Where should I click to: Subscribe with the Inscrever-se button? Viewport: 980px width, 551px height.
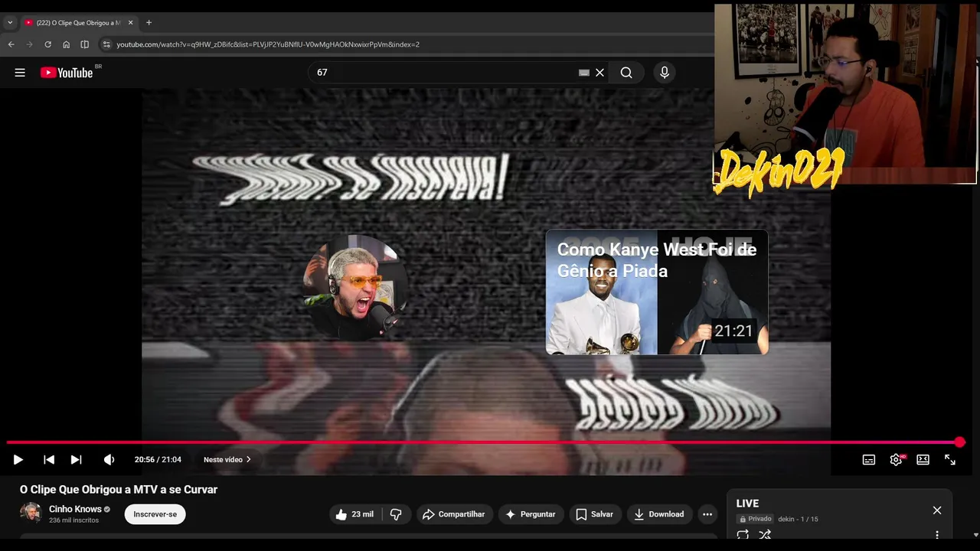pyautogui.click(x=155, y=514)
